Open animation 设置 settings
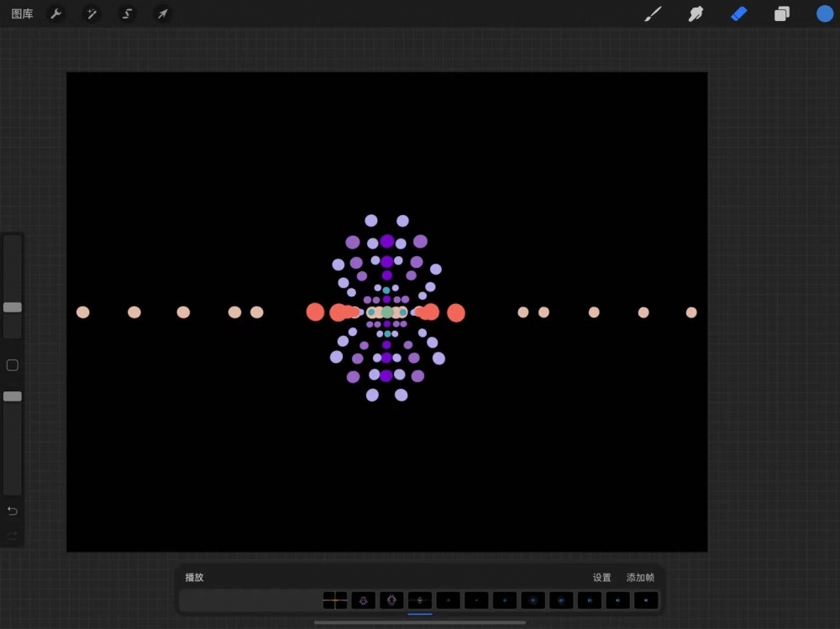840x629 pixels. tap(601, 578)
